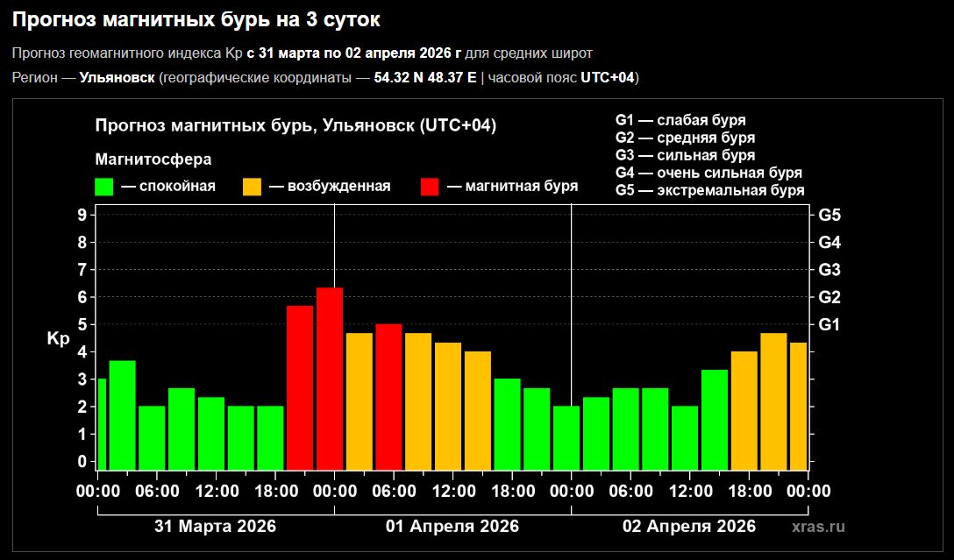The image size is (954, 560).
Task: Select the '01 Апреля 2026' date label
Action: point(452,527)
